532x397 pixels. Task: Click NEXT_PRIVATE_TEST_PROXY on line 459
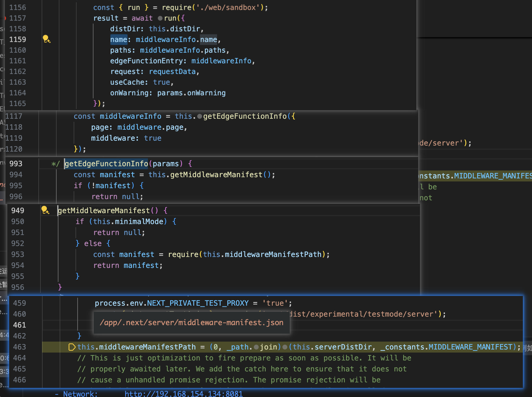[x=198, y=303]
